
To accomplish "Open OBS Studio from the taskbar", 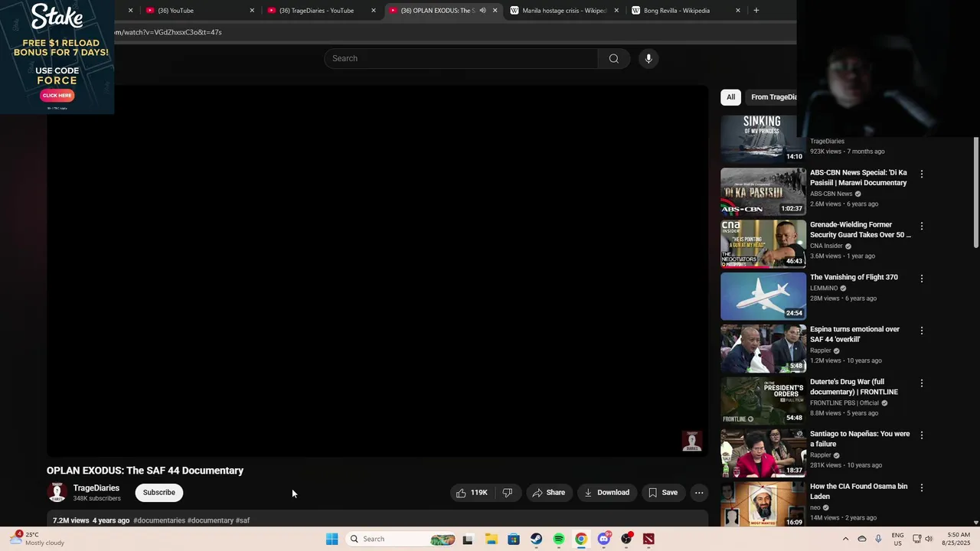I will click(x=626, y=539).
